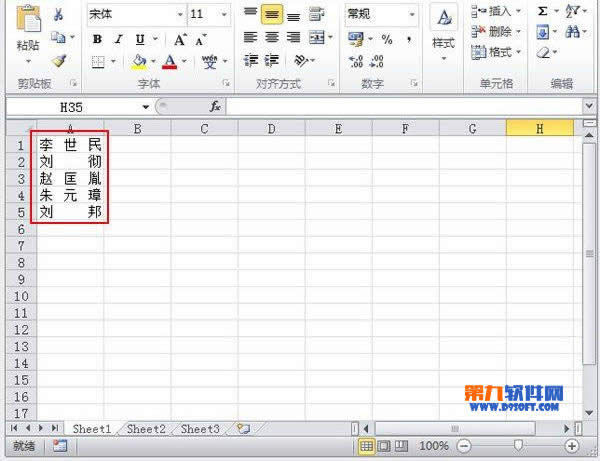Switch to Sheet3 tab

tap(200, 429)
